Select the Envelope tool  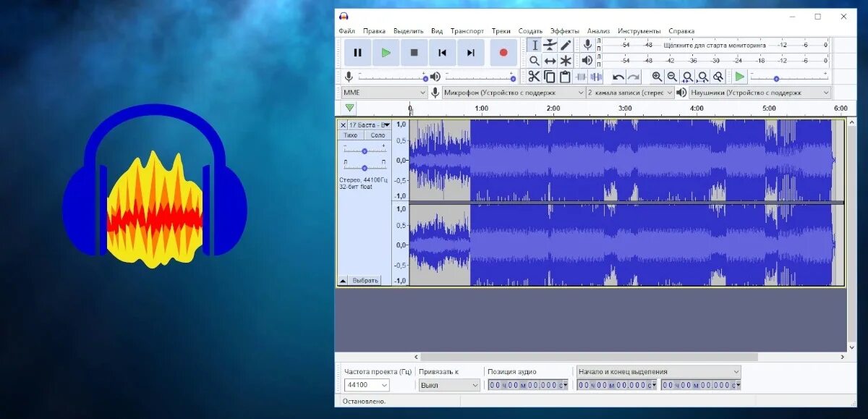[550, 45]
